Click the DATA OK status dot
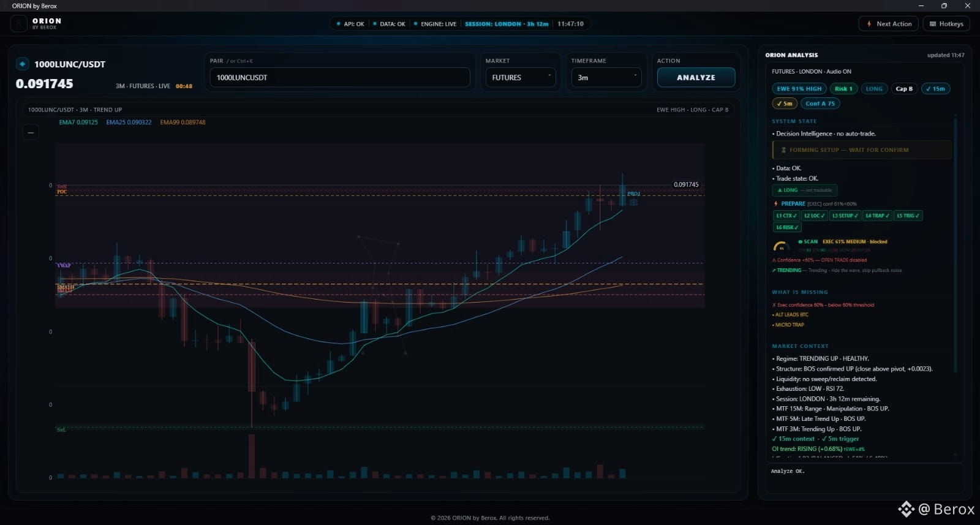This screenshot has height=525, width=980. 375,24
